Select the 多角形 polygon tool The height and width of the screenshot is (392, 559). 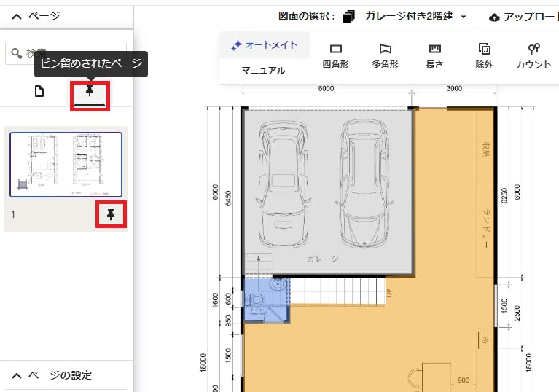(x=385, y=55)
